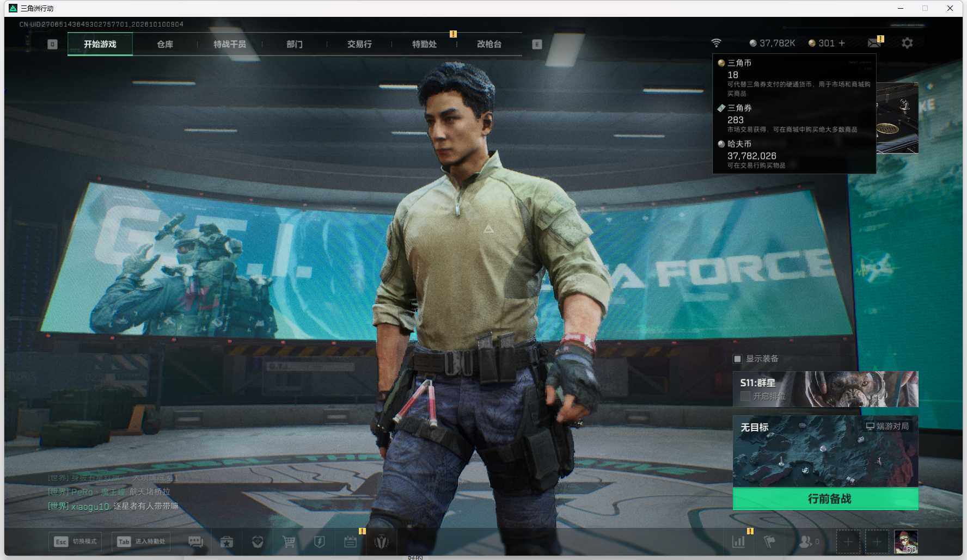The height and width of the screenshot is (560, 967).
Task: Open the S11:群星 season banner
Action: (x=825, y=389)
